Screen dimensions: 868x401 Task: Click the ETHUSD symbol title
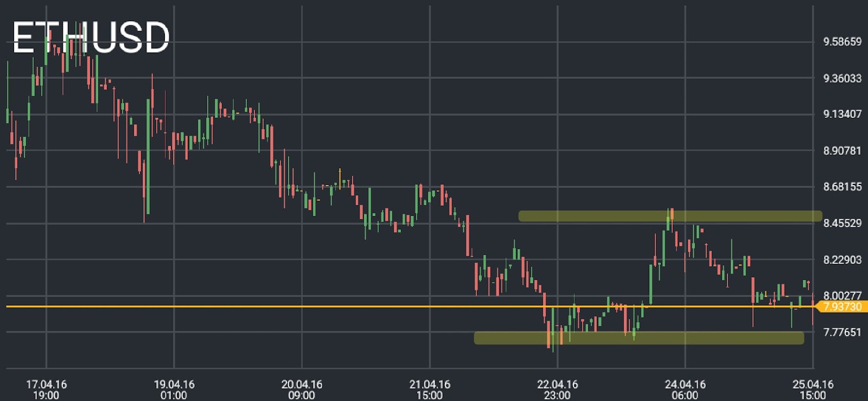click(91, 37)
